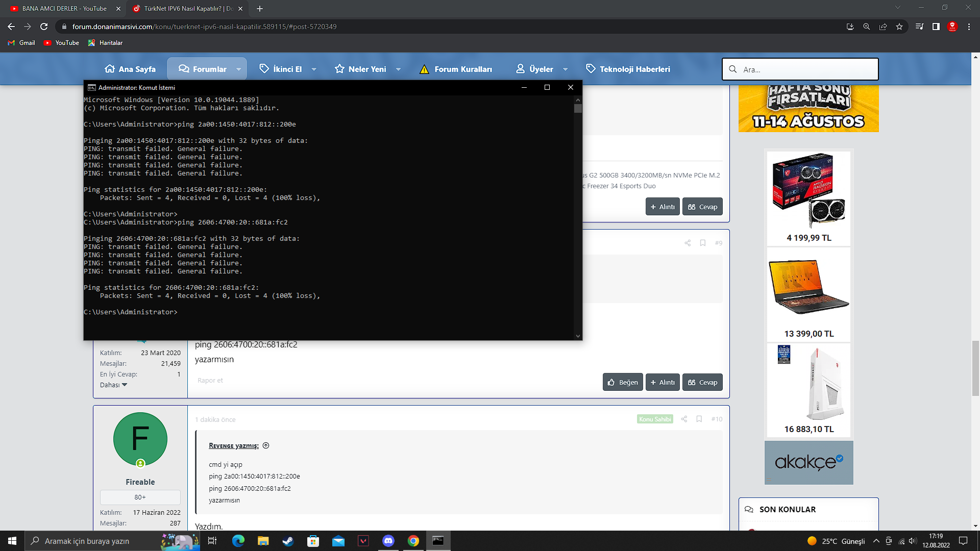980x551 pixels.
Task: Expand the Forumlar dropdown arrow
Action: [x=238, y=69]
